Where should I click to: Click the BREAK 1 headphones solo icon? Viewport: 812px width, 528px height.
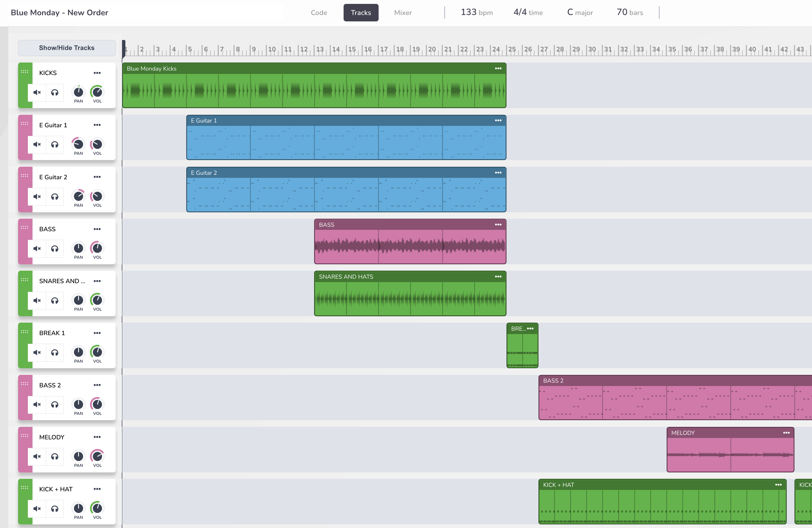click(x=54, y=352)
